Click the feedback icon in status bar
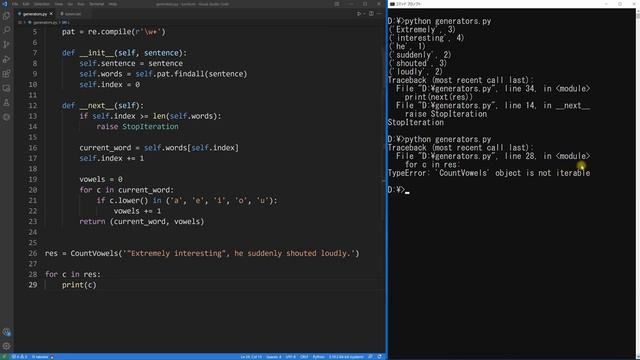The image size is (640, 360). [x=371, y=357]
